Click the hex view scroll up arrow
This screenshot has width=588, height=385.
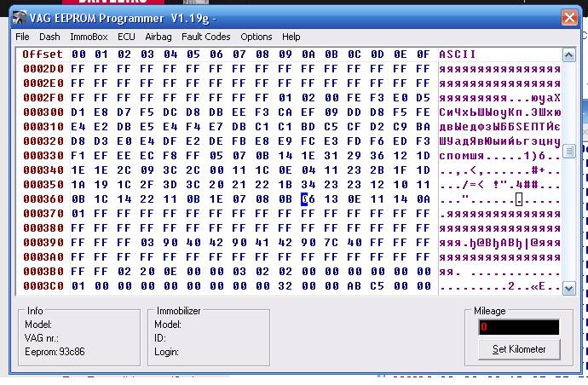569,55
